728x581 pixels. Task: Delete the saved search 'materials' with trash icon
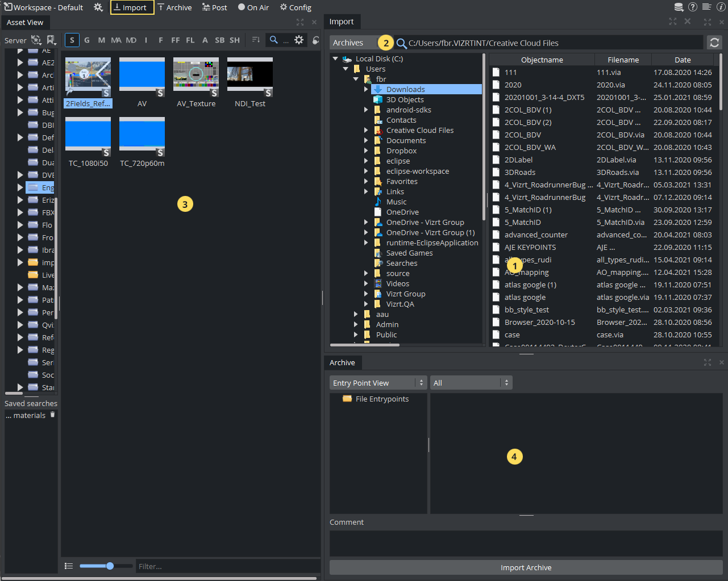(x=53, y=415)
